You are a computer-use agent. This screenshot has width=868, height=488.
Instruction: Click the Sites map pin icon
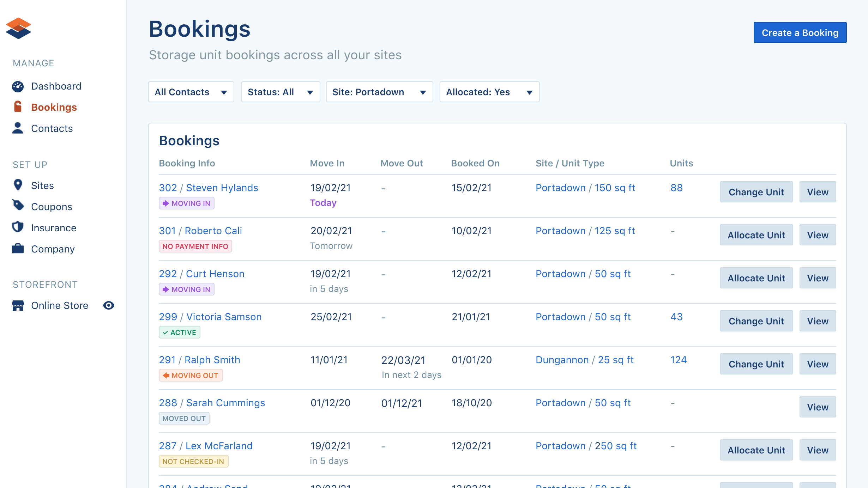coord(18,185)
